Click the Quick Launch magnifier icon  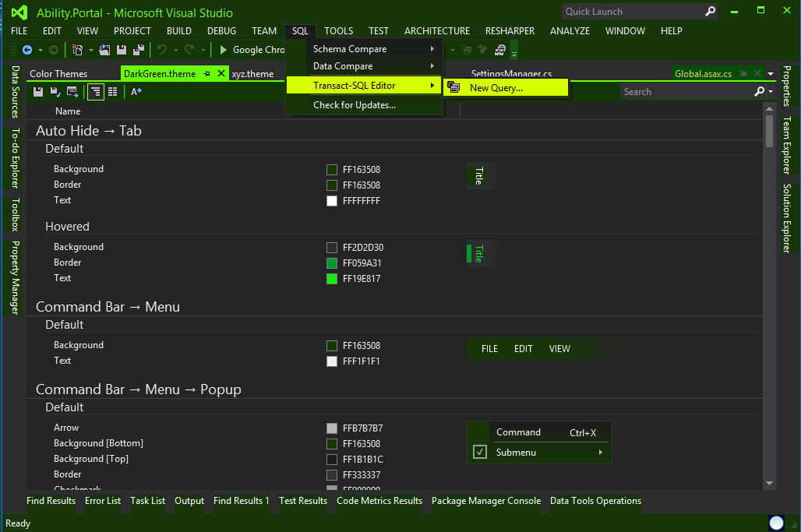pos(710,11)
